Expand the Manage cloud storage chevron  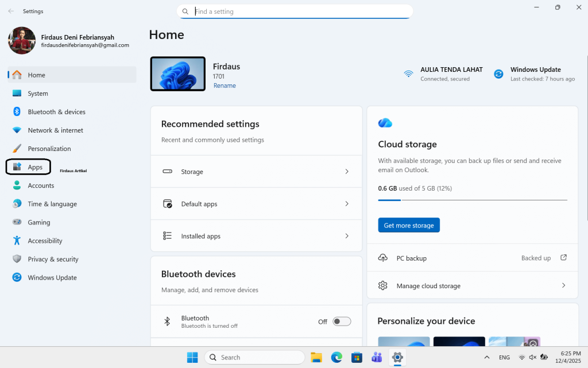(x=564, y=285)
